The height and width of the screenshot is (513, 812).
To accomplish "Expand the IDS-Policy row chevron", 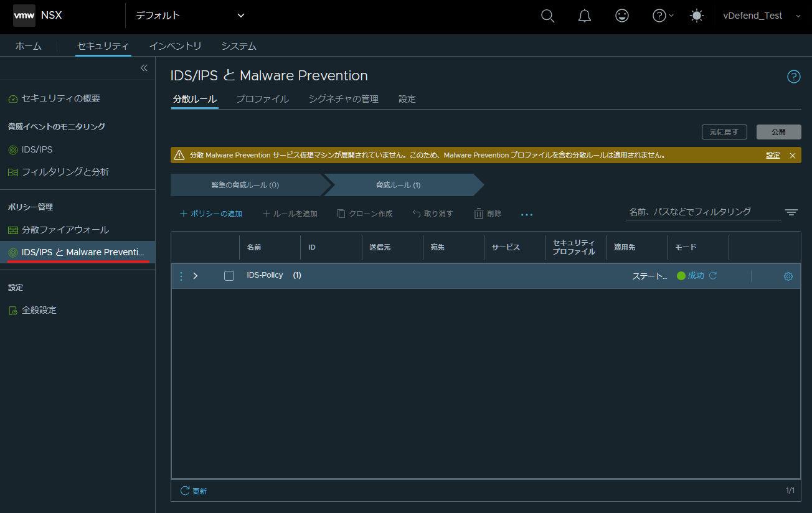I will [x=196, y=276].
